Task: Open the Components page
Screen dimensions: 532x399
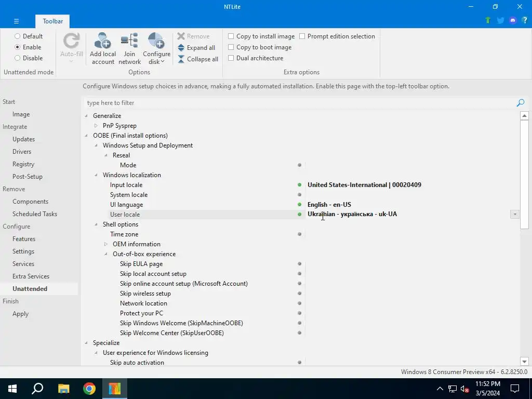Action: 30,202
